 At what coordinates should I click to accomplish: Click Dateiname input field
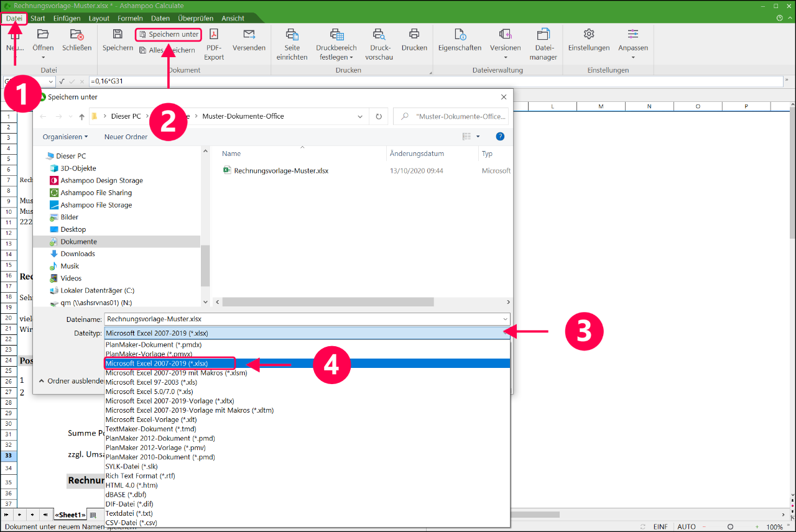click(x=302, y=319)
